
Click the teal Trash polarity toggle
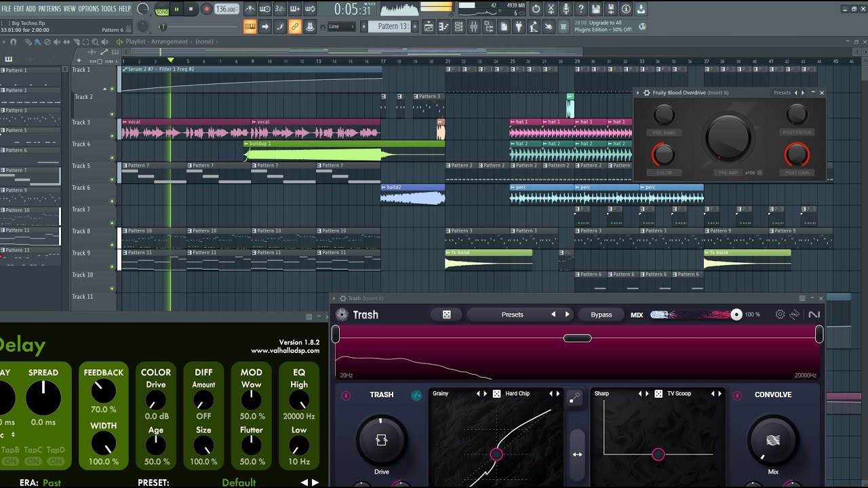416,395
